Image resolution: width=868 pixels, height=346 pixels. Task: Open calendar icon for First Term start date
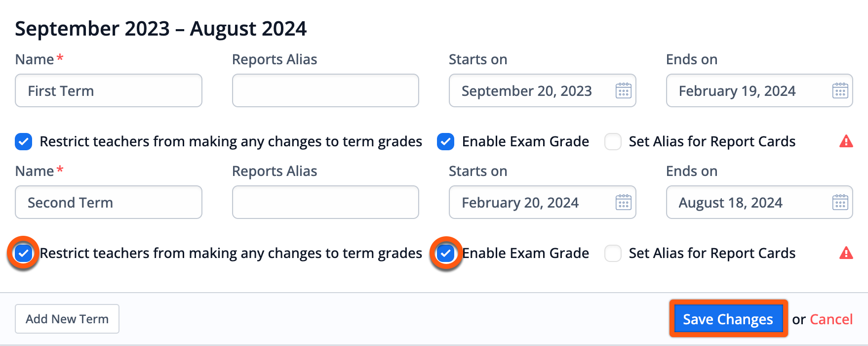(623, 91)
